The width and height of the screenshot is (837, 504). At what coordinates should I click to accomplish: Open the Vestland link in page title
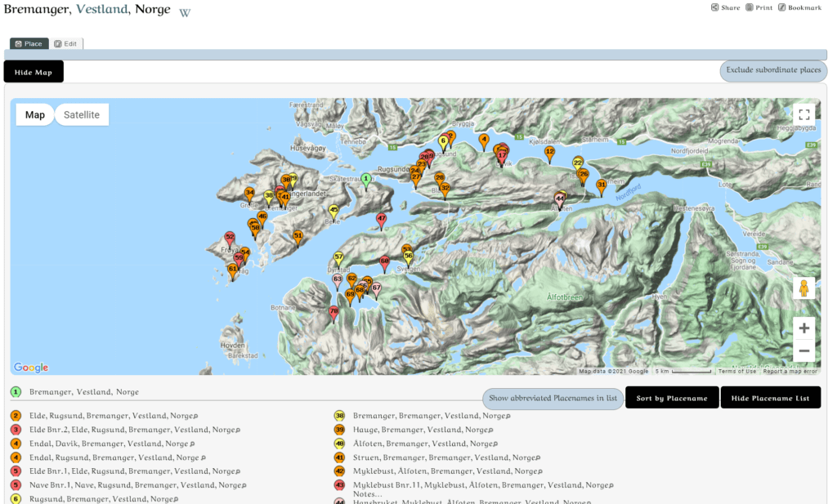coord(102,10)
